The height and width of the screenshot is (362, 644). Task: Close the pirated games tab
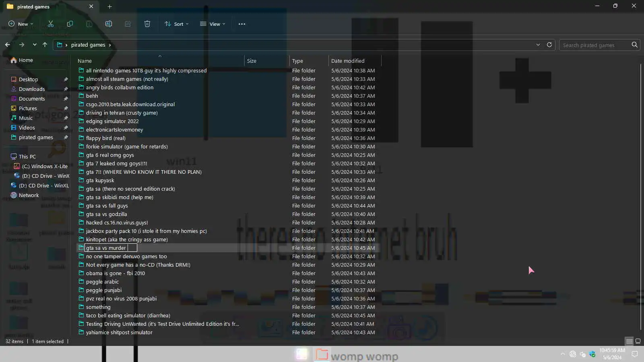(91, 6)
